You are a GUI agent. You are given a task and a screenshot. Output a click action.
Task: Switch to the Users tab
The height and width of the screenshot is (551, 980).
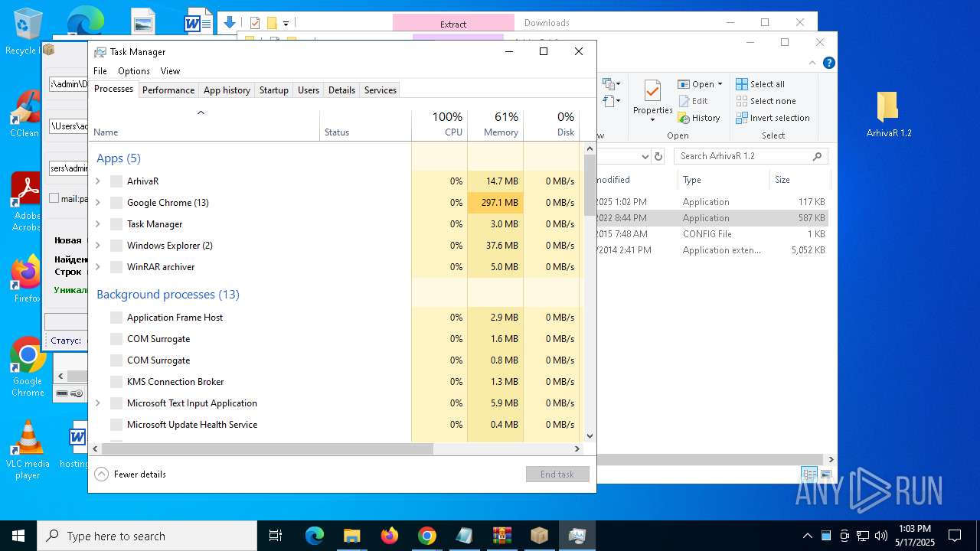(309, 90)
